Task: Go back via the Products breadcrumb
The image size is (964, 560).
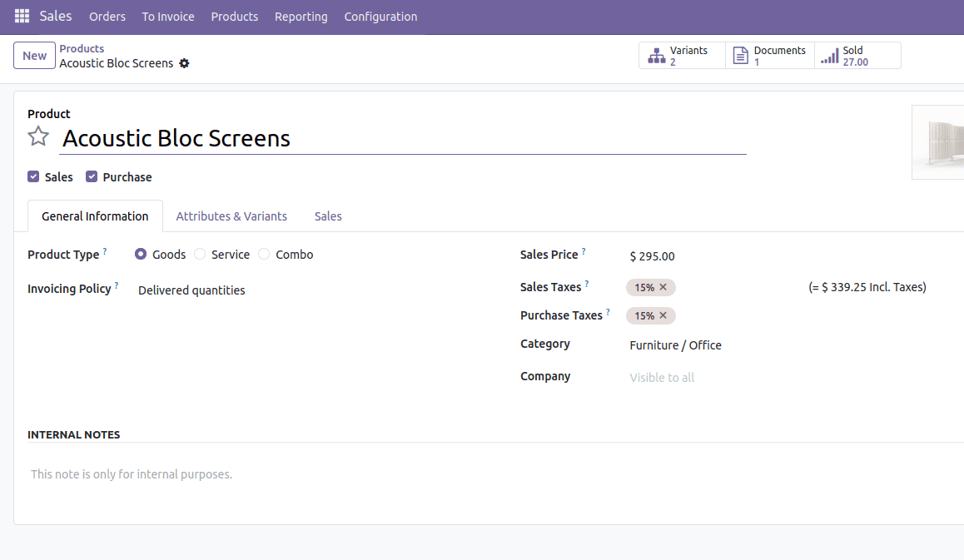Action: (x=82, y=48)
